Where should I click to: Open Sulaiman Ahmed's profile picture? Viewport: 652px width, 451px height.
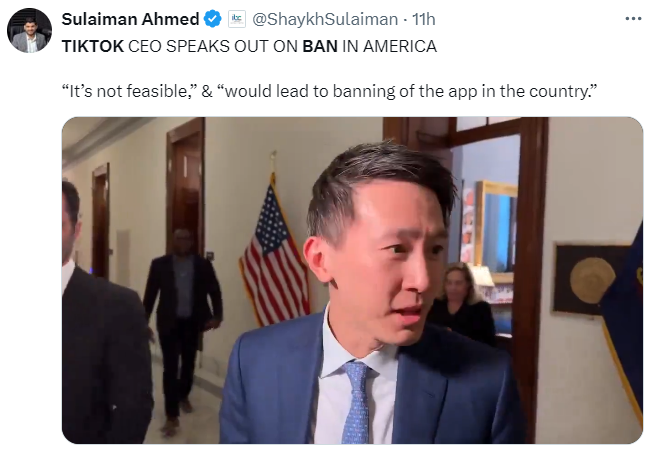click(30, 30)
